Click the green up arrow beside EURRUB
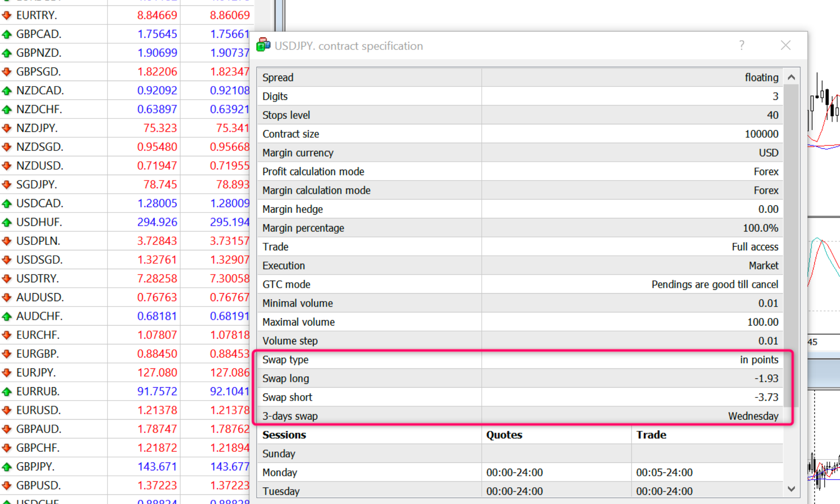 tap(7, 391)
